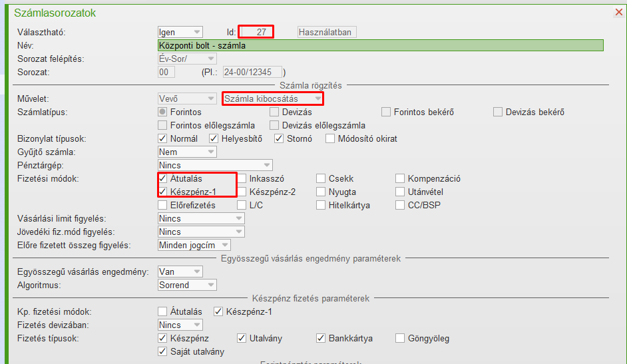
Task: Check the Csekk payment method
Action: tap(321, 178)
